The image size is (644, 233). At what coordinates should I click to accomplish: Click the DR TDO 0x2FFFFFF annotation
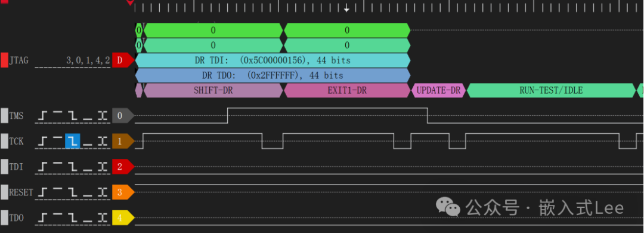(x=273, y=75)
